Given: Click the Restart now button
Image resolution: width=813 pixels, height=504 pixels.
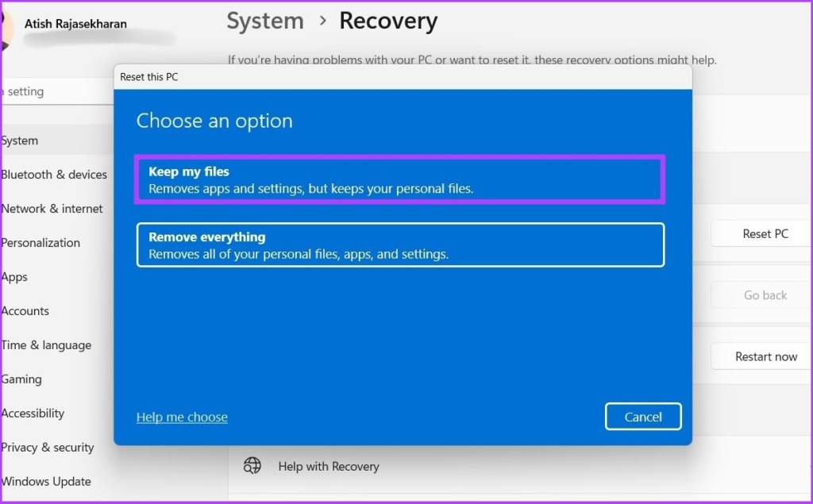Looking at the screenshot, I should (765, 356).
